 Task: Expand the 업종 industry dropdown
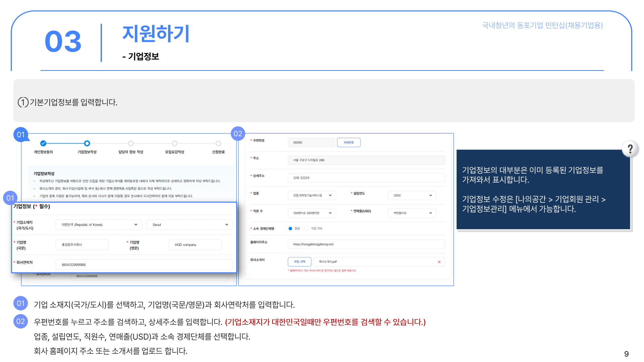pyautogui.click(x=312, y=195)
